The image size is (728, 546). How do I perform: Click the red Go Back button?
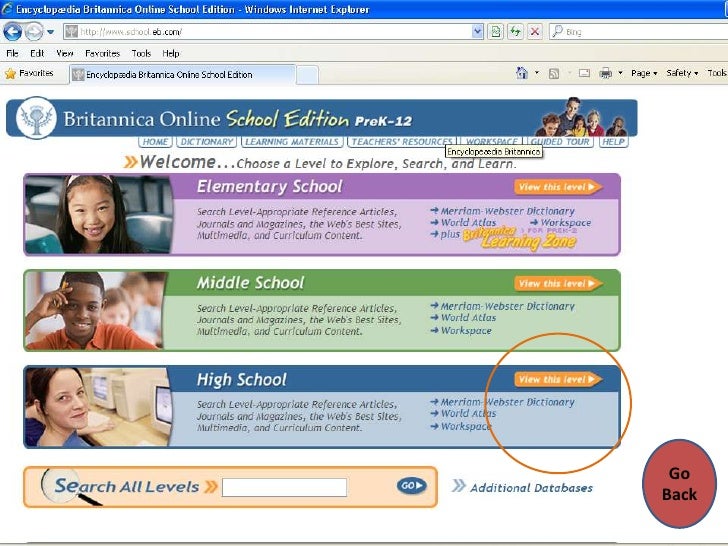point(679,484)
